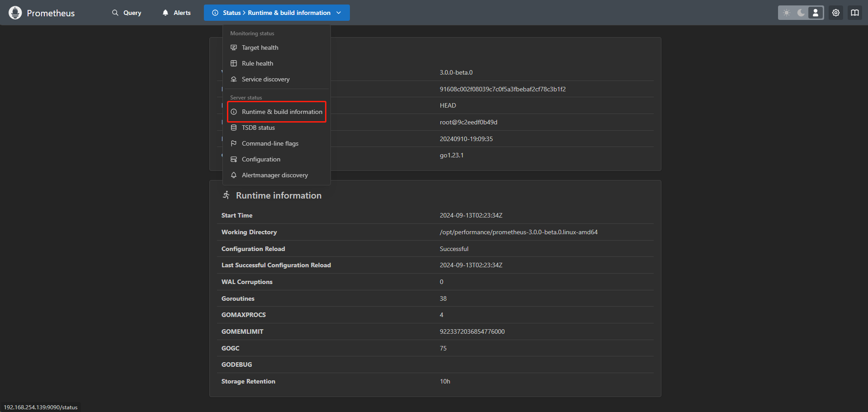
Task: Click the version value 3.0.0-beta.0
Action: click(x=456, y=72)
